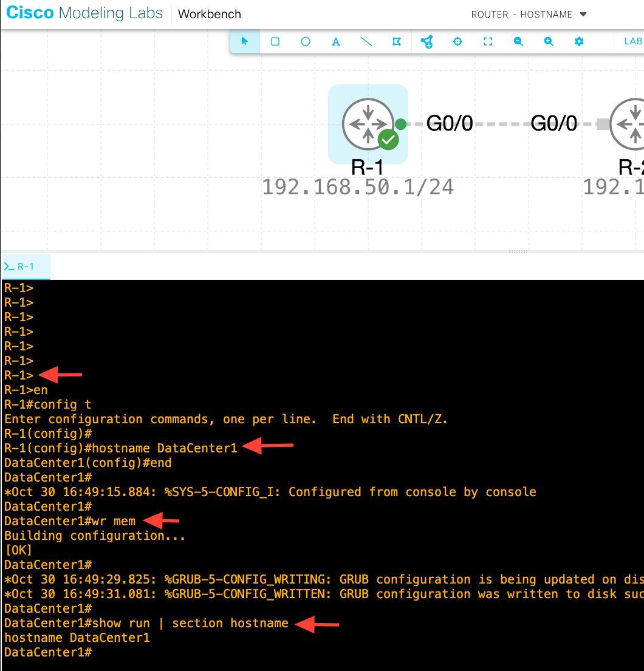
Task: Zoom in on the canvas
Action: 549,41
